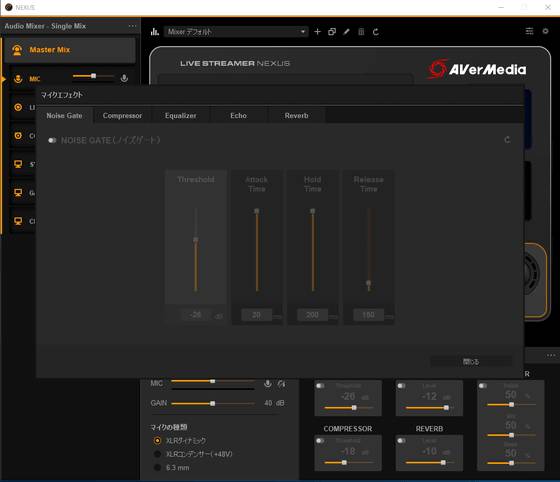
Task: Select XLR condenser (+48V) radio button
Action: click(x=157, y=454)
